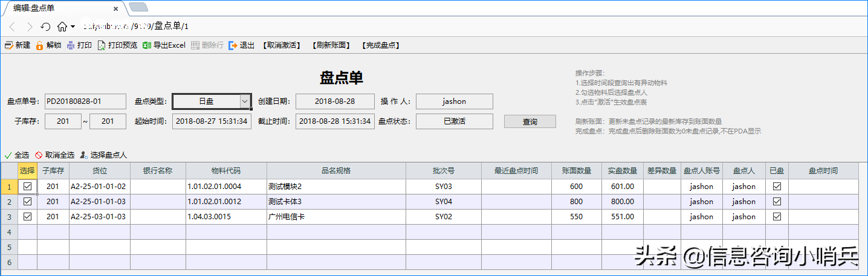This screenshot has height=276, width=868.
Task: Open a new blank tab
Action: [x=138, y=8]
